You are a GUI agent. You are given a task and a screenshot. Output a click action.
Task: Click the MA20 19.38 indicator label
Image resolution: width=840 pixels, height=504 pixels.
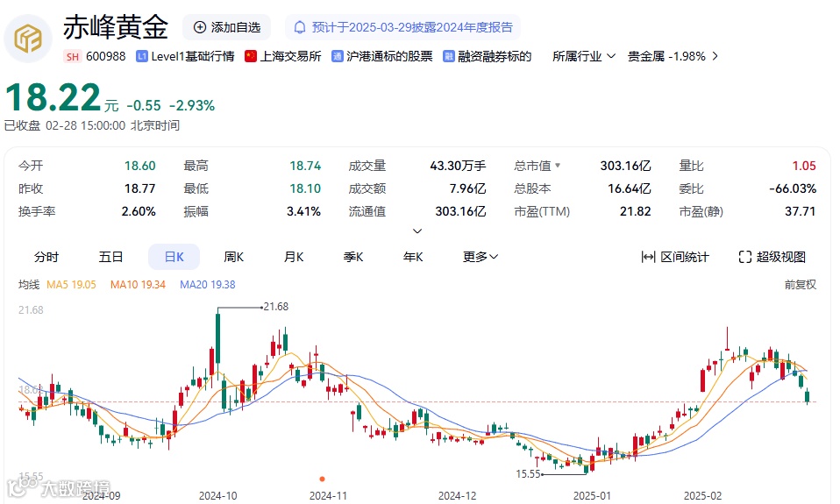coord(207,284)
